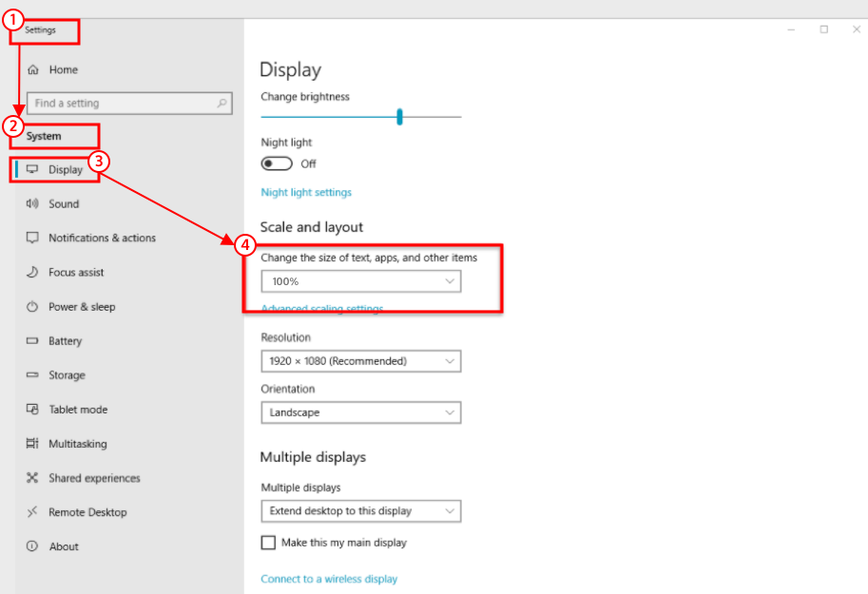The width and height of the screenshot is (868, 594).
Task: Click the Focus assist moon icon
Action: [x=32, y=273]
